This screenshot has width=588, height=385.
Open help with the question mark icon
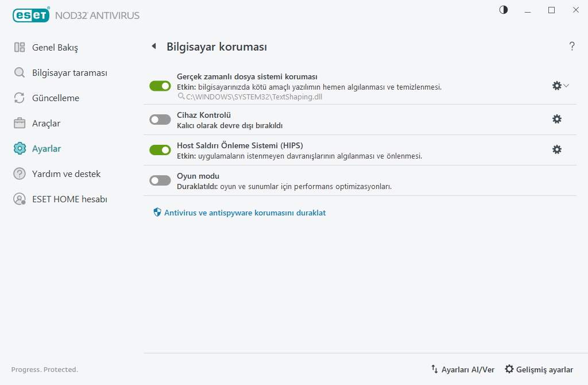click(x=572, y=46)
